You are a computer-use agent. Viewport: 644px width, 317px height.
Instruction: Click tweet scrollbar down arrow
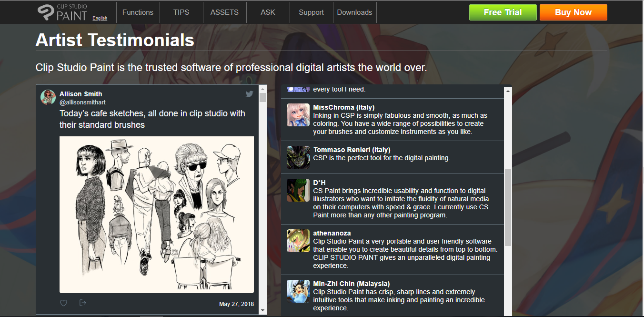tap(262, 310)
